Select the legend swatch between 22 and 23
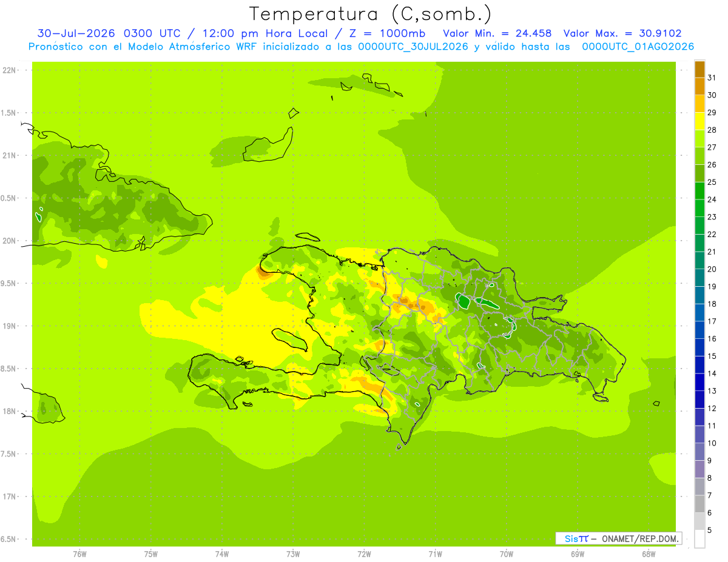Image resolution: width=728 pixels, height=562 pixels. coord(699,226)
